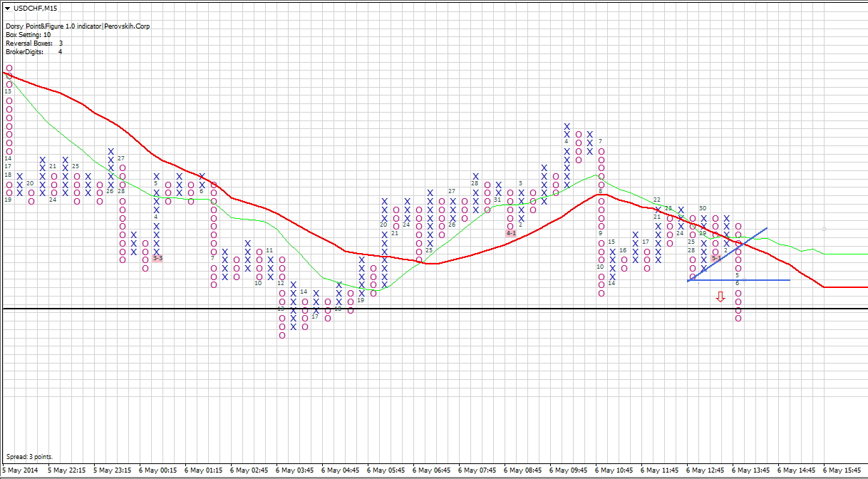Click the 6 May 05:45 time label
This screenshot has width=868, height=479.
coord(386,470)
